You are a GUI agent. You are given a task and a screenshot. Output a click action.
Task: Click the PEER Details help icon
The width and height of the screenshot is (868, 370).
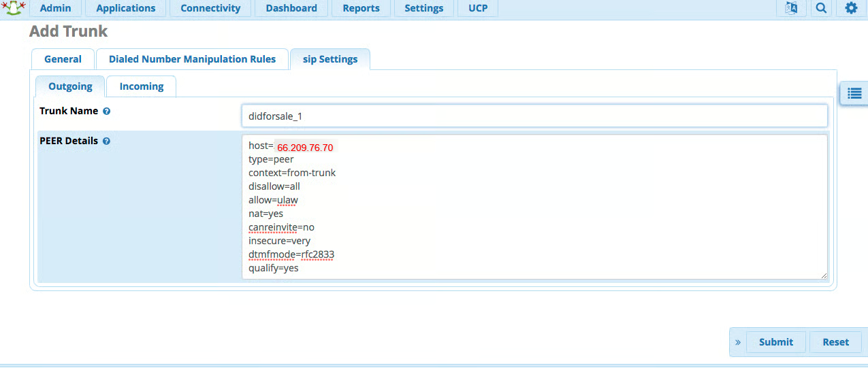(x=106, y=141)
